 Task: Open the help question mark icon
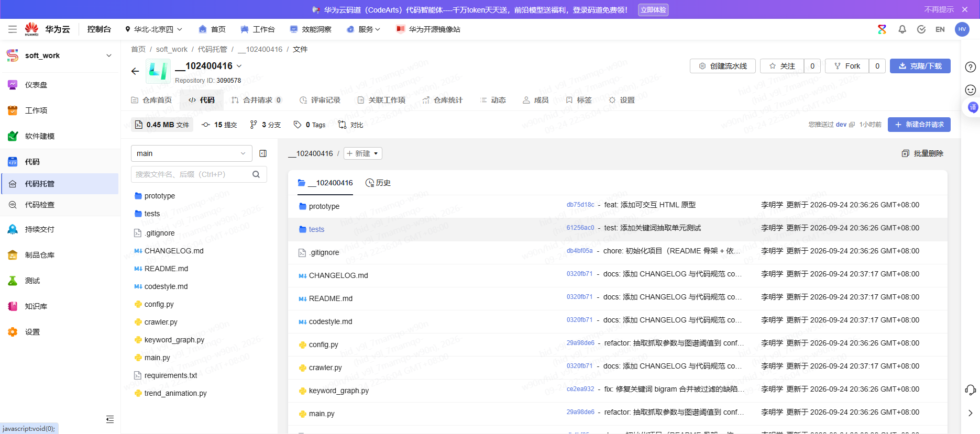click(x=971, y=67)
